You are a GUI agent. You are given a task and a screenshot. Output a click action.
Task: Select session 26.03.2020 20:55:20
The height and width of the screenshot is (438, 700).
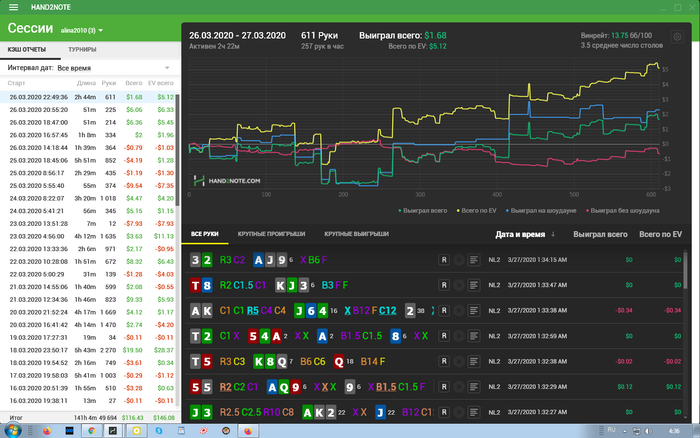tap(88, 110)
